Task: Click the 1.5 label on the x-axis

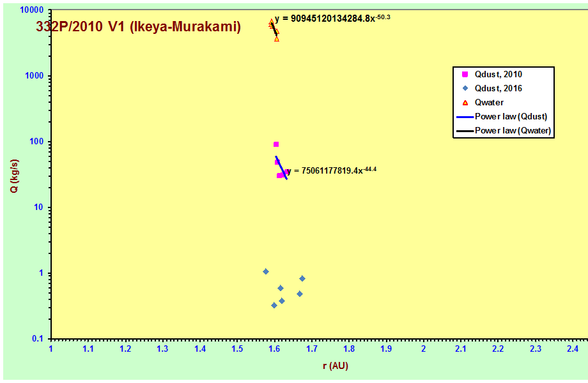Action: pyautogui.click(x=237, y=349)
